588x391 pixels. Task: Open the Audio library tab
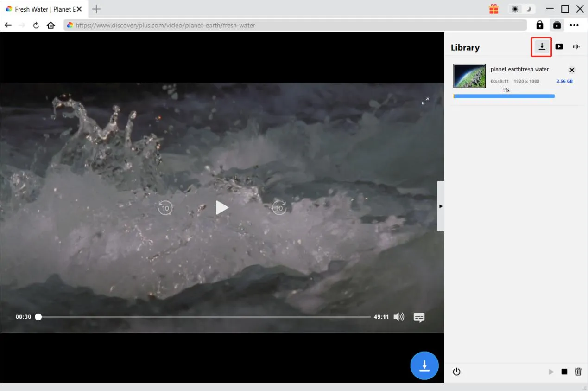tap(576, 47)
